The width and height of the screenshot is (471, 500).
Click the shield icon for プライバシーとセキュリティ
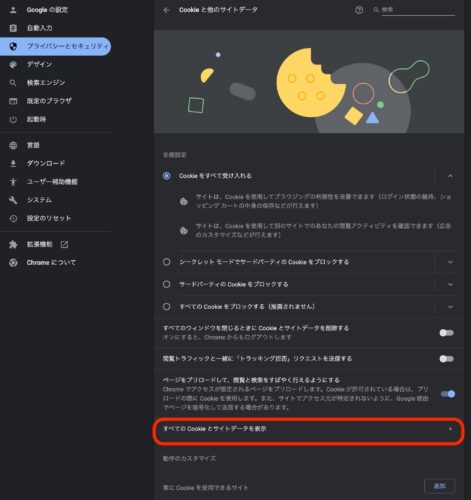[x=13, y=46]
